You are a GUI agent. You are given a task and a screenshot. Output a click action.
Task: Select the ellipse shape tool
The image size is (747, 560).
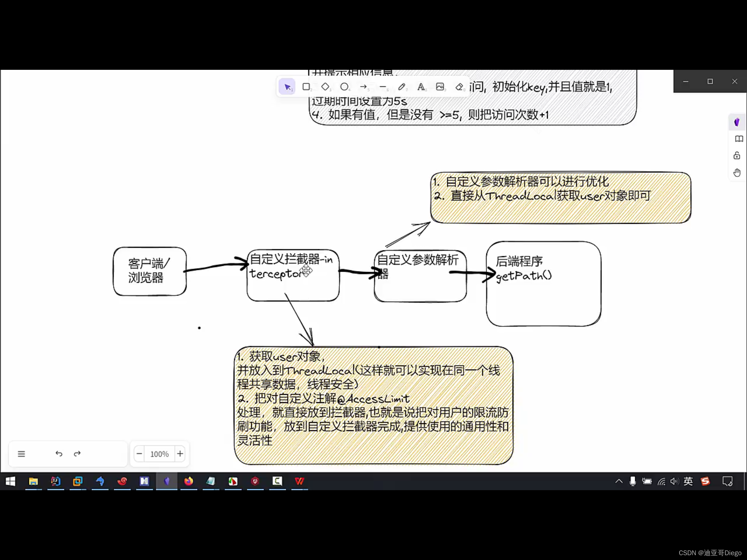coord(344,87)
